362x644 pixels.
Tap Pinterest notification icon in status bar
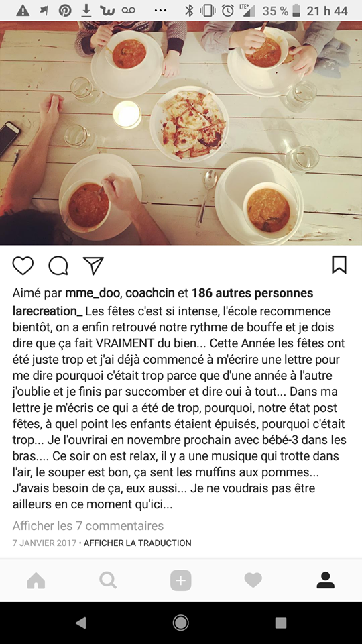[64, 10]
